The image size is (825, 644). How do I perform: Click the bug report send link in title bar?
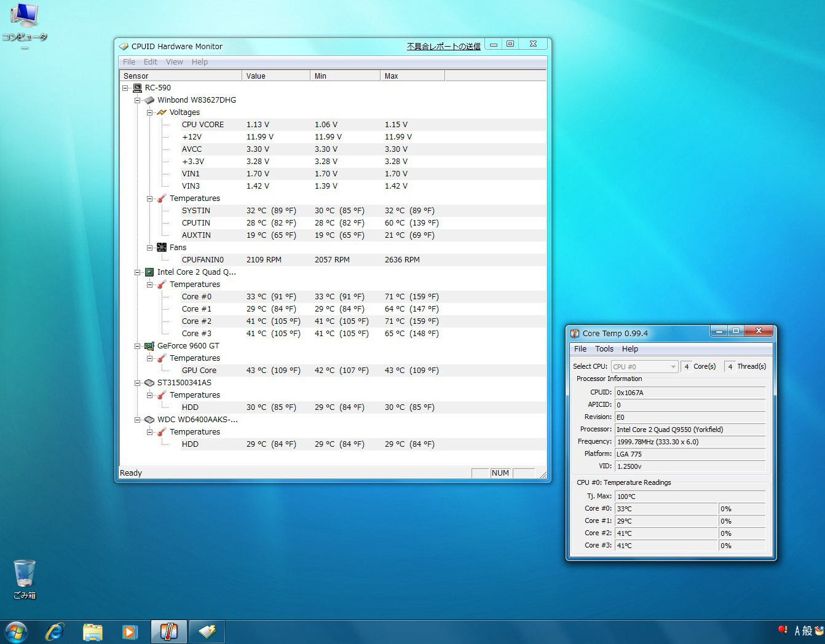coord(443,47)
